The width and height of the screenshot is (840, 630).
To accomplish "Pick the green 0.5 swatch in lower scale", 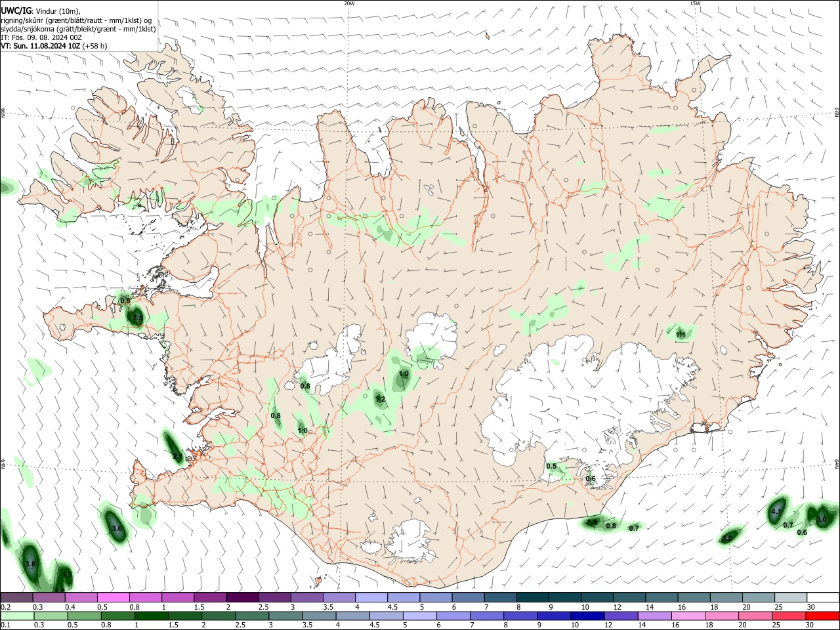I will coord(84,616).
